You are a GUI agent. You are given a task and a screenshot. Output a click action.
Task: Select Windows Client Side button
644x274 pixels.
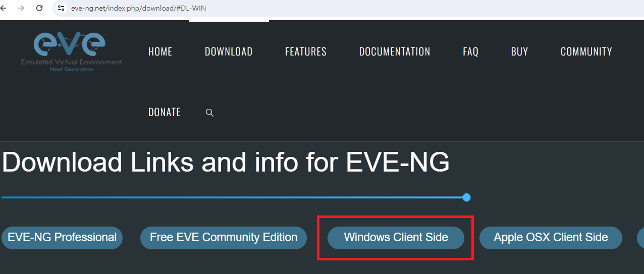pyautogui.click(x=396, y=238)
